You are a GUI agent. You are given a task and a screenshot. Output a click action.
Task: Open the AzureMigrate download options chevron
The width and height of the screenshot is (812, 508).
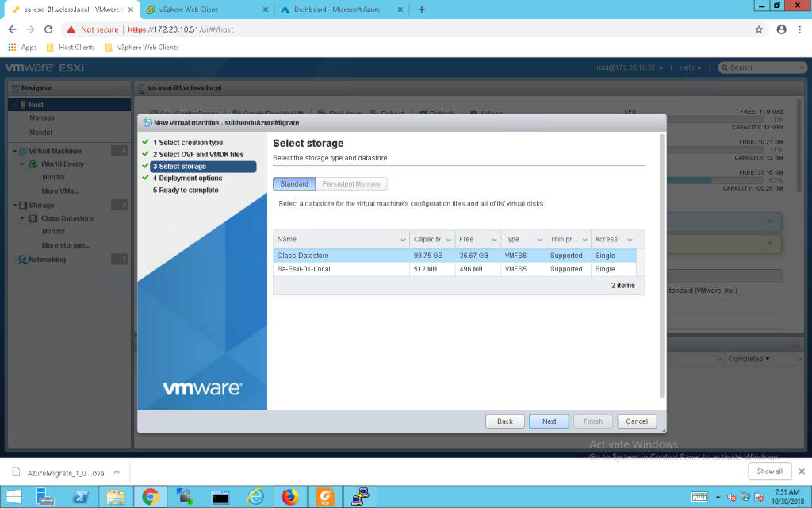point(117,472)
